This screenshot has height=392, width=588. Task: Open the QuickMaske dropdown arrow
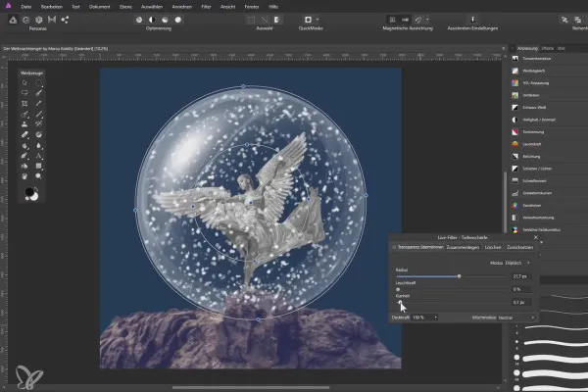[x=318, y=20]
